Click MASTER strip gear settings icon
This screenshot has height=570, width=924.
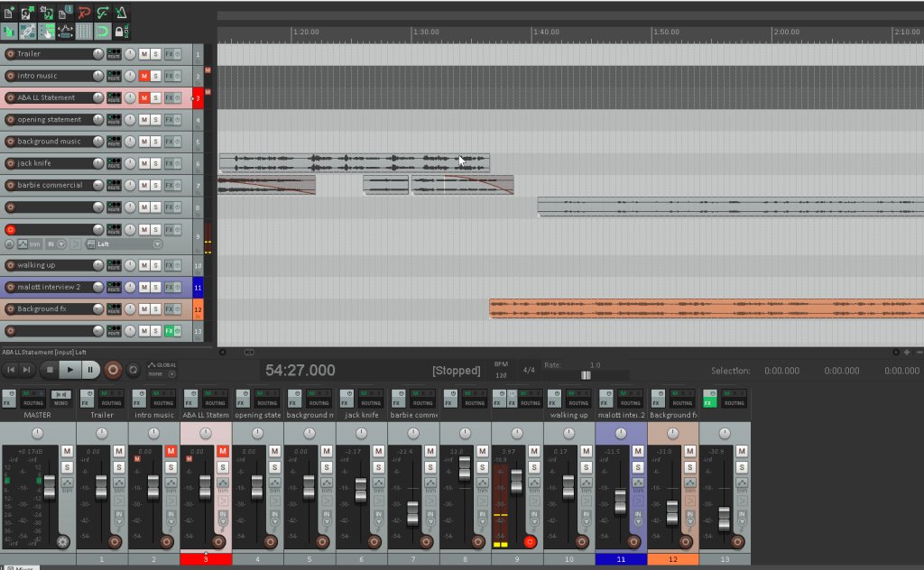click(x=62, y=541)
